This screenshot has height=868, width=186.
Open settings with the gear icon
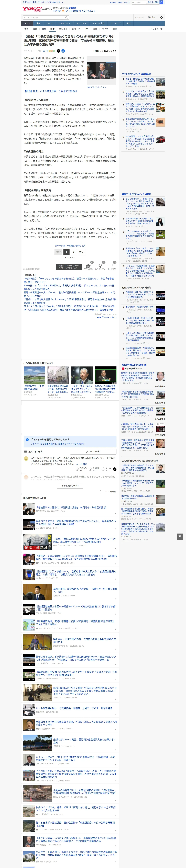coord(161,18)
